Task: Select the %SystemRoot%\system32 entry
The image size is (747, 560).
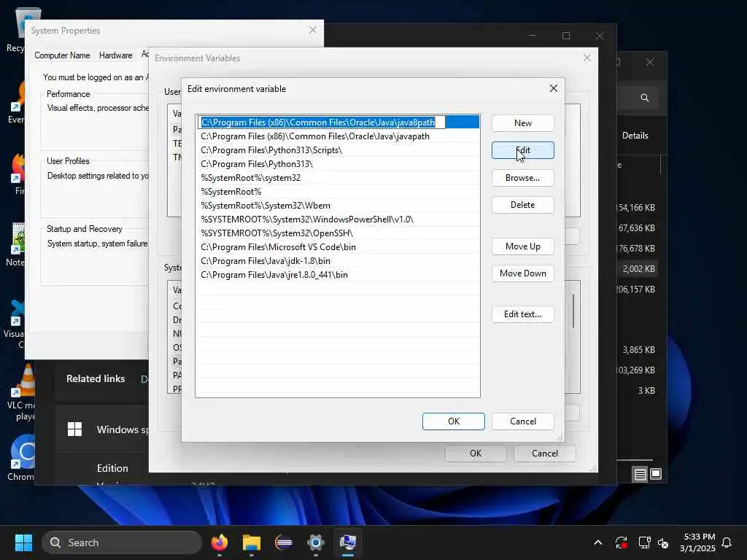Action: pos(337,178)
